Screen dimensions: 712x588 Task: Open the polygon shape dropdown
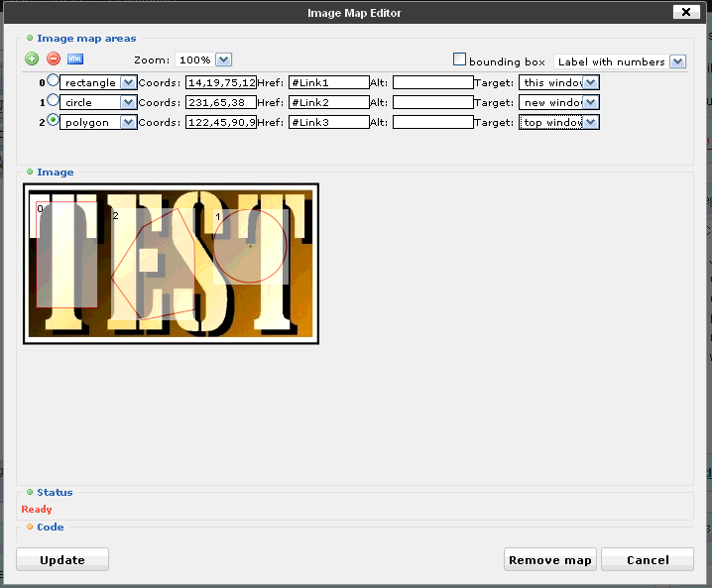[x=98, y=122]
